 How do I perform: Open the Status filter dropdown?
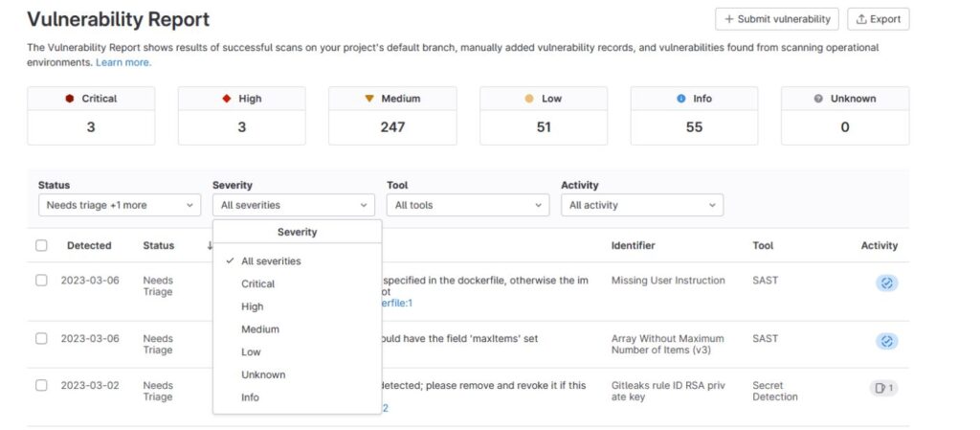pos(120,205)
